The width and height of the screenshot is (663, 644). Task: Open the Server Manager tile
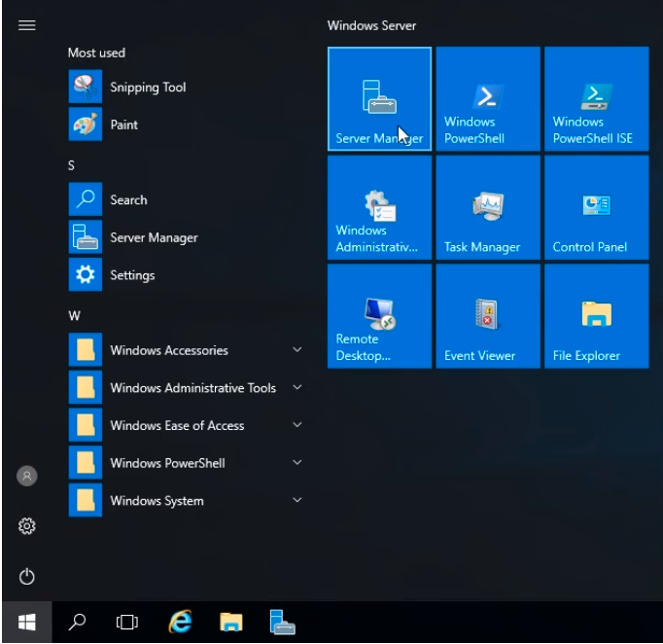(x=379, y=98)
